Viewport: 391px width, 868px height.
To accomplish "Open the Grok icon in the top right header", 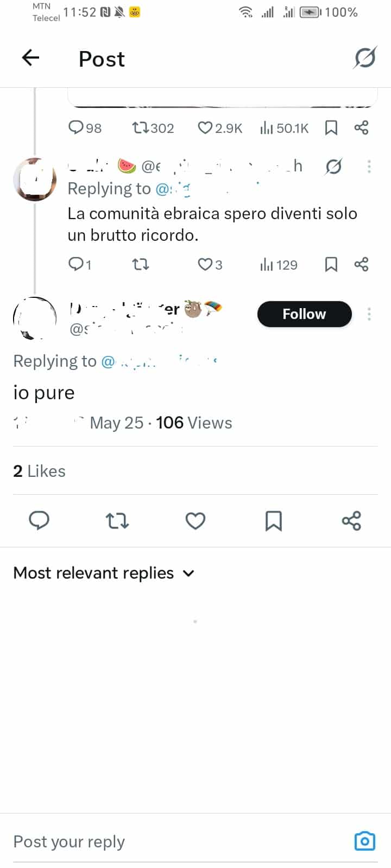I will tap(365, 58).
